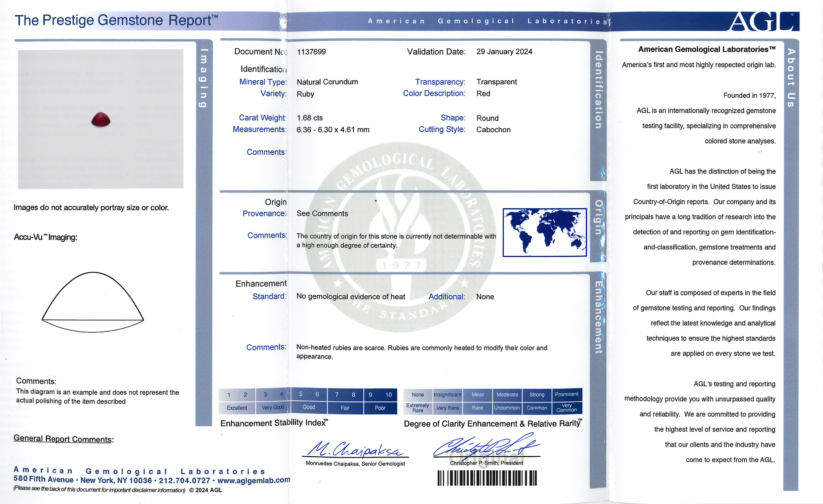Image resolution: width=823 pixels, height=504 pixels.
Task: Click the validation date 29 January 2024
Action: tap(504, 52)
